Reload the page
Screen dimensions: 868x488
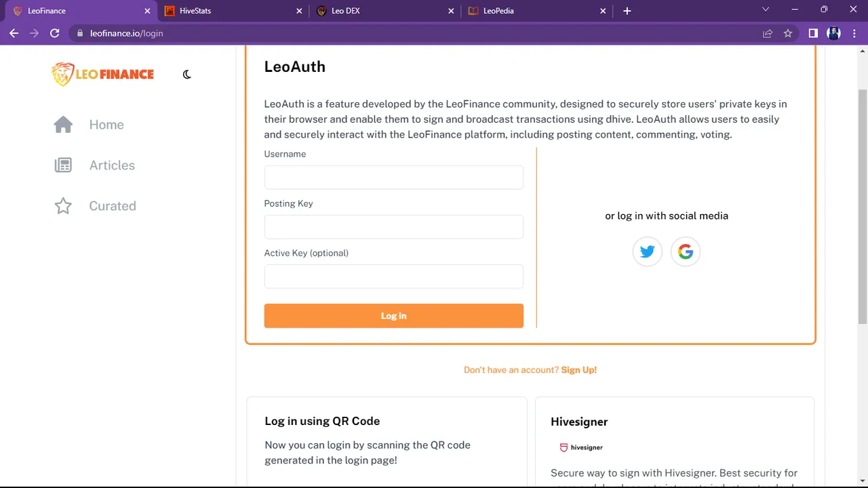(55, 33)
